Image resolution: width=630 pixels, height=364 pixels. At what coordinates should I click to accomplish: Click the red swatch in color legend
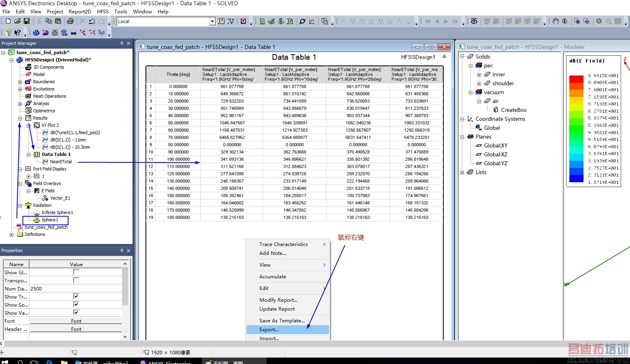point(576,79)
